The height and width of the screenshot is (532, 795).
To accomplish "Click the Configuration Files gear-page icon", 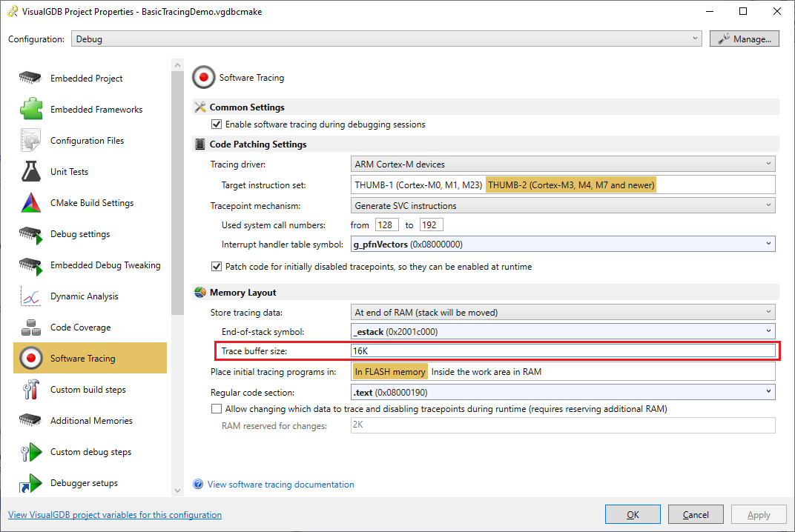I will click(x=30, y=140).
